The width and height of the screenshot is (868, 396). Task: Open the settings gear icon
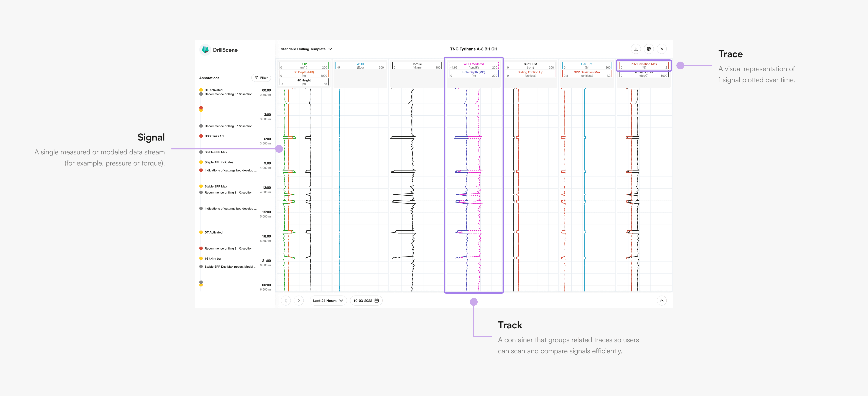[x=649, y=49]
